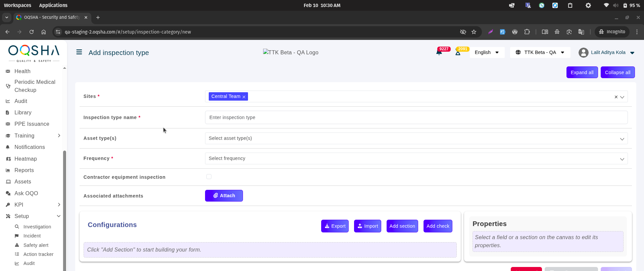Click the Inspection type name field
This screenshot has height=271, width=644.
(x=416, y=118)
